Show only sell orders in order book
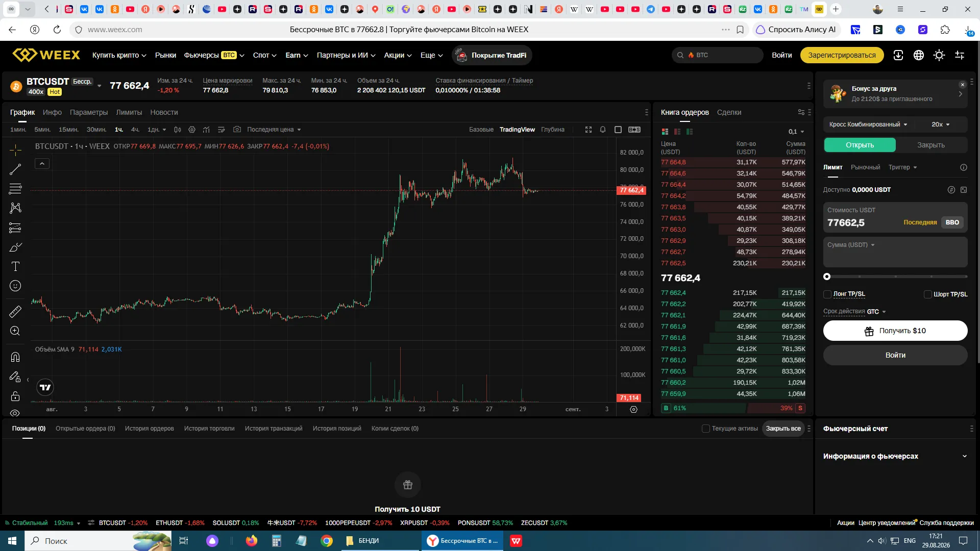Image resolution: width=980 pixels, height=551 pixels. [x=677, y=132]
